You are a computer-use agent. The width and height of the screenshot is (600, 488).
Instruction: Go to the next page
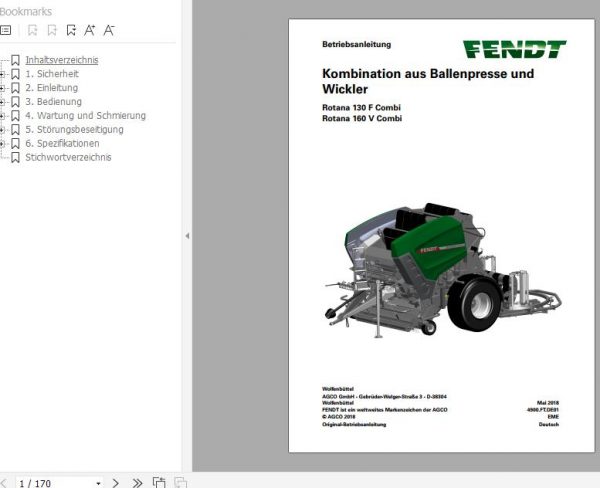click(x=116, y=483)
